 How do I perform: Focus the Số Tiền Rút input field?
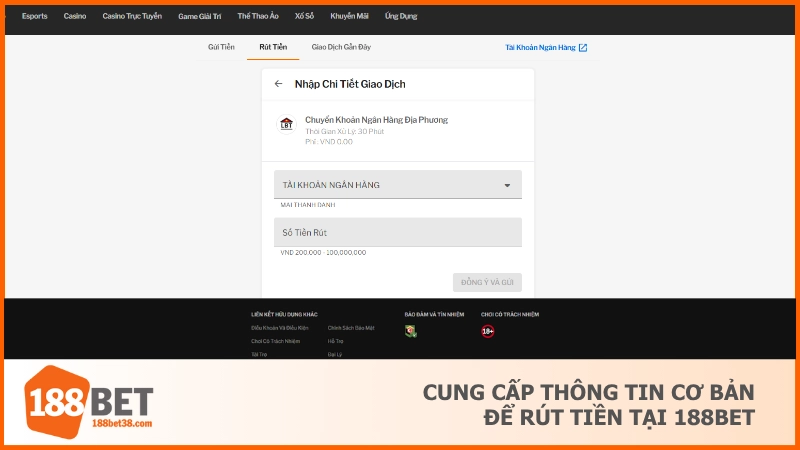[x=398, y=232]
